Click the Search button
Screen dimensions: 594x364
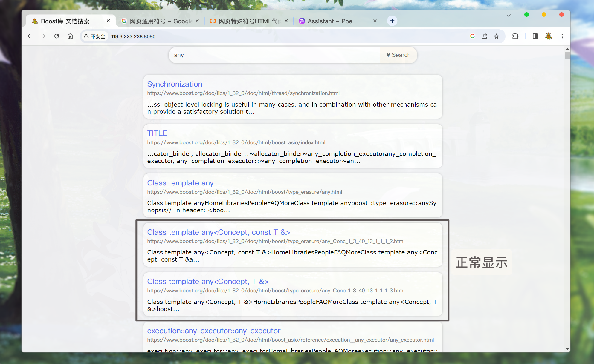[x=398, y=55]
